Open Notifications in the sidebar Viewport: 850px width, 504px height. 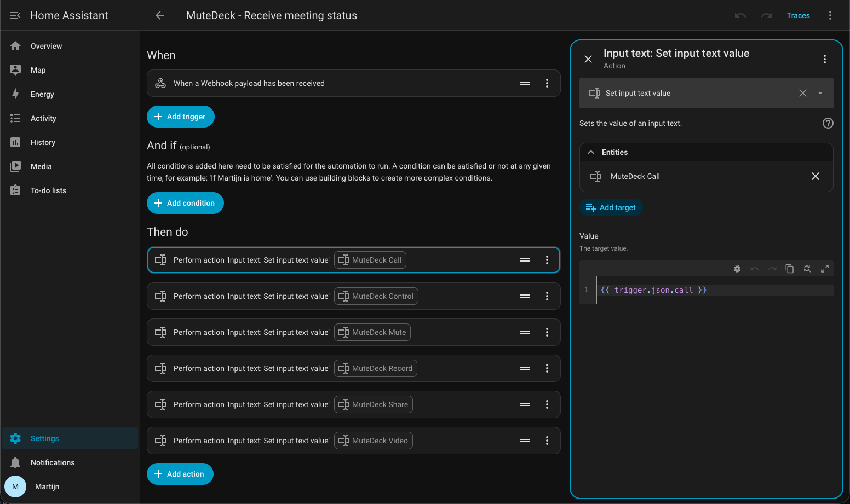tap(70, 462)
